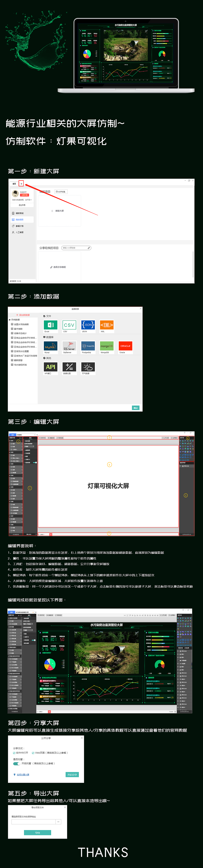Screen dimensions: 203x868
Task: Choose the XML file source icon
Action: tap(107, 325)
